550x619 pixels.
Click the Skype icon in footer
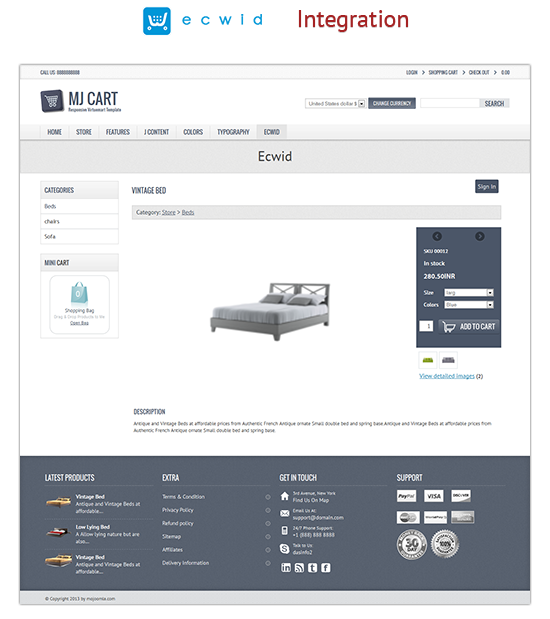[x=285, y=548]
